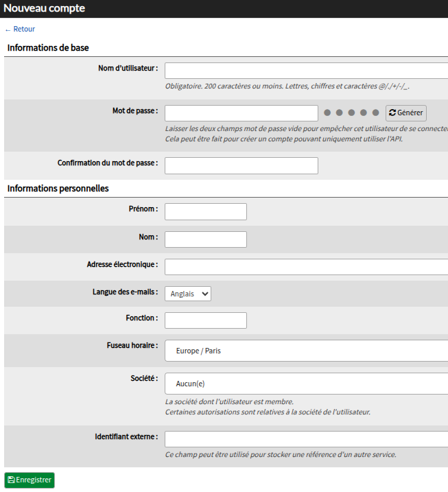
Task: Focus the Nom d'utilisateur input field
Action: tap(306, 71)
